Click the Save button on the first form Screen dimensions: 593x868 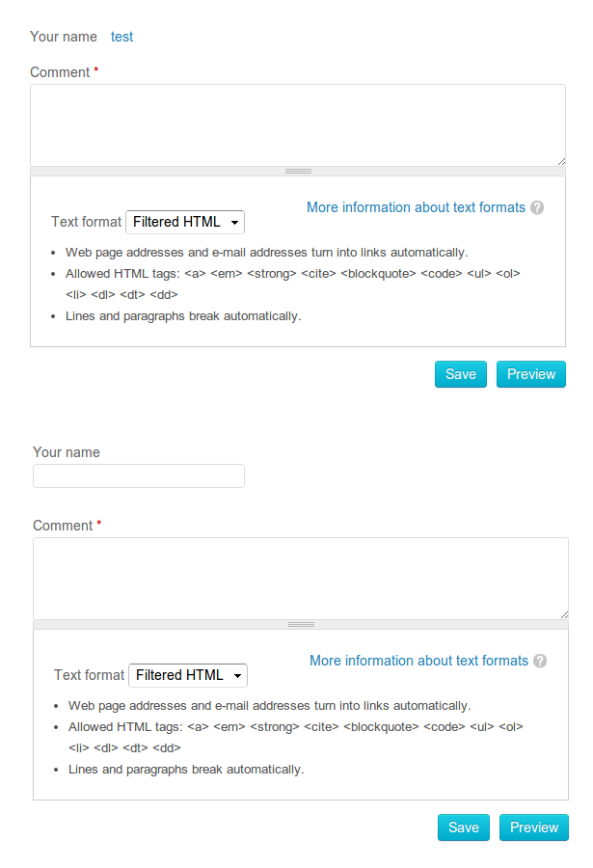coord(460,374)
